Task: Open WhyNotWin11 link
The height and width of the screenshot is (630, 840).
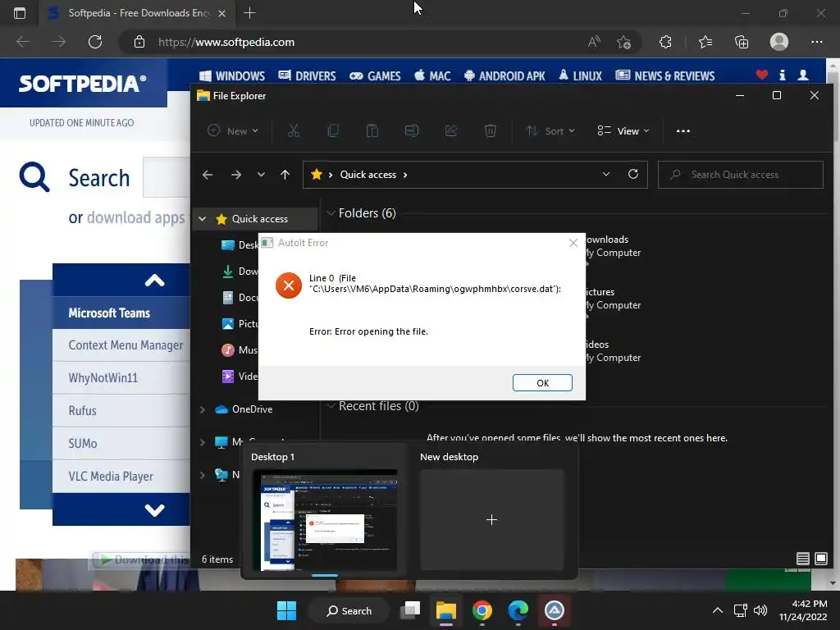Action: 103,378
